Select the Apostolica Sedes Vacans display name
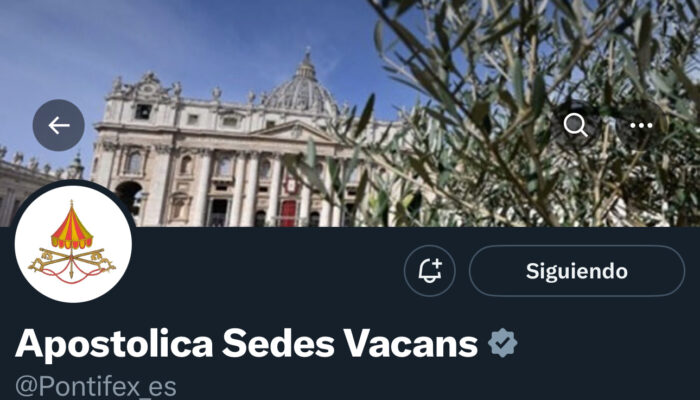 (x=246, y=343)
